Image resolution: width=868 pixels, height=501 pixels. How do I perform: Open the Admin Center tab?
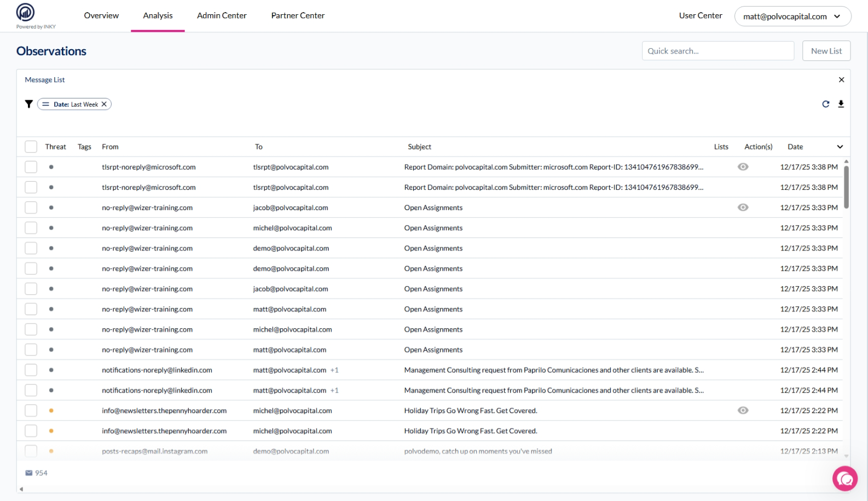point(222,15)
